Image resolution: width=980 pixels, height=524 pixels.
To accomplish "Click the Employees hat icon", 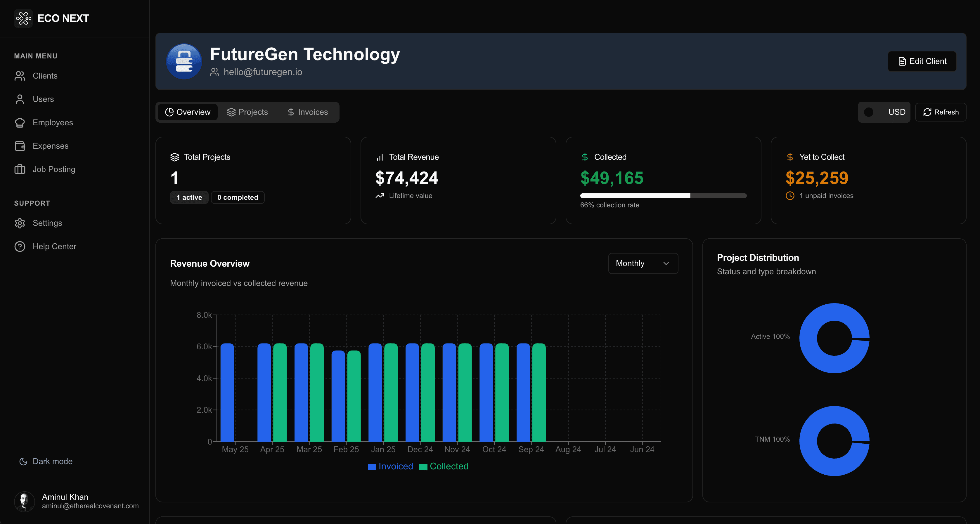I will point(20,122).
